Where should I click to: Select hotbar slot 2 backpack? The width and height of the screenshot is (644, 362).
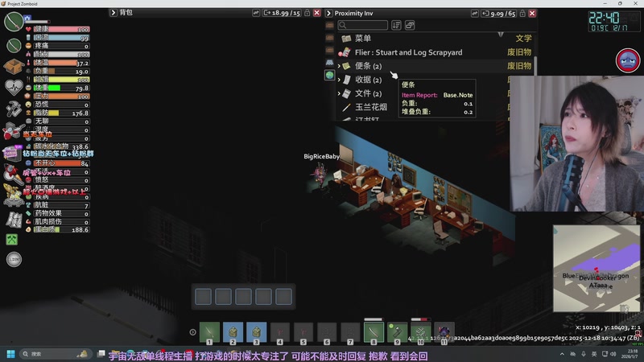pos(233,332)
